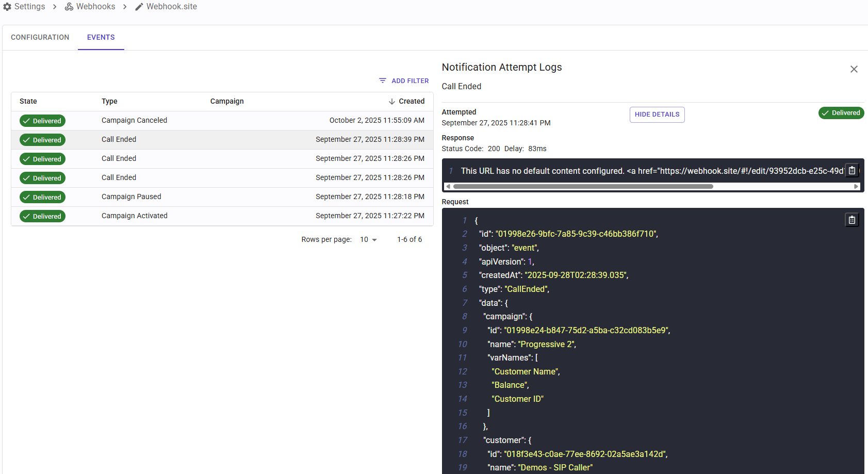Sort the table by Type column header

pos(109,102)
